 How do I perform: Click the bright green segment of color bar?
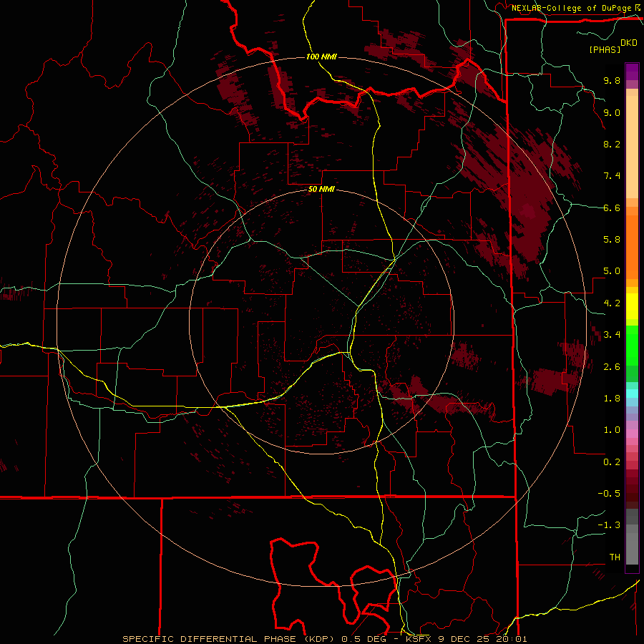(x=632, y=345)
